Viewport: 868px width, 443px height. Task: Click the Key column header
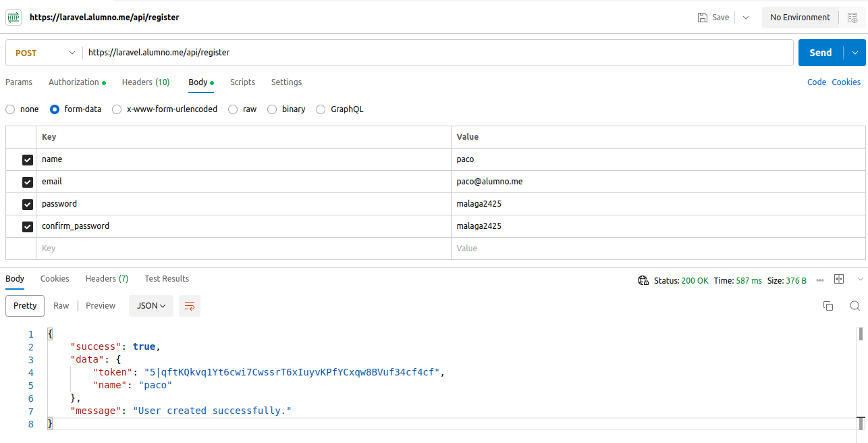(243, 137)
